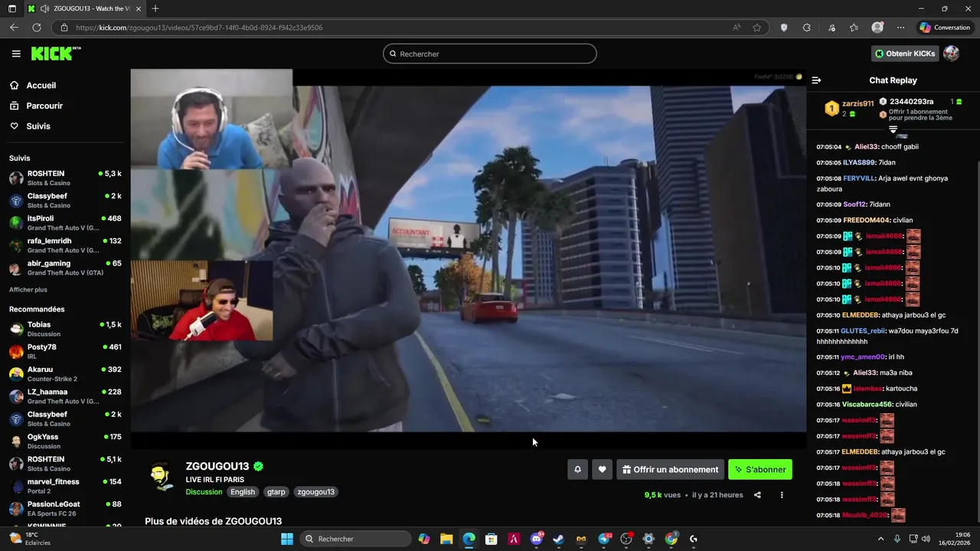Viewport: 980px width, 551px height.
Task: Toggle the notification bell for ZGOUGOU13
Action: click(578, 470)
